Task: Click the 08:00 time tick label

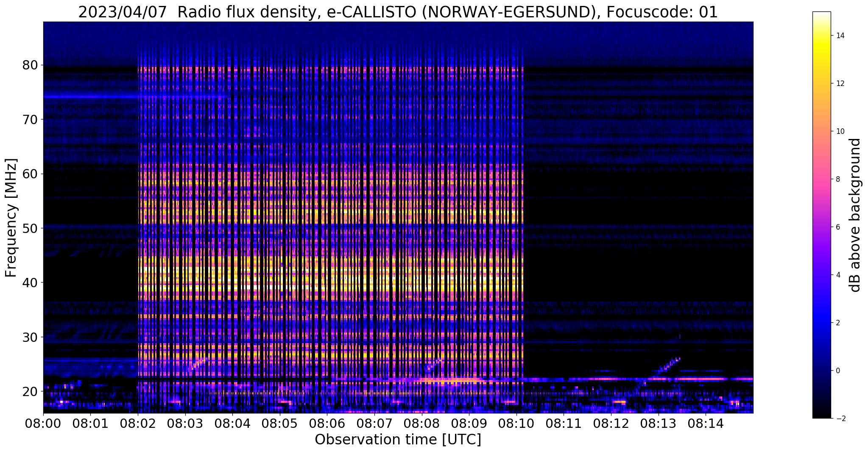Action: (43, 423)
